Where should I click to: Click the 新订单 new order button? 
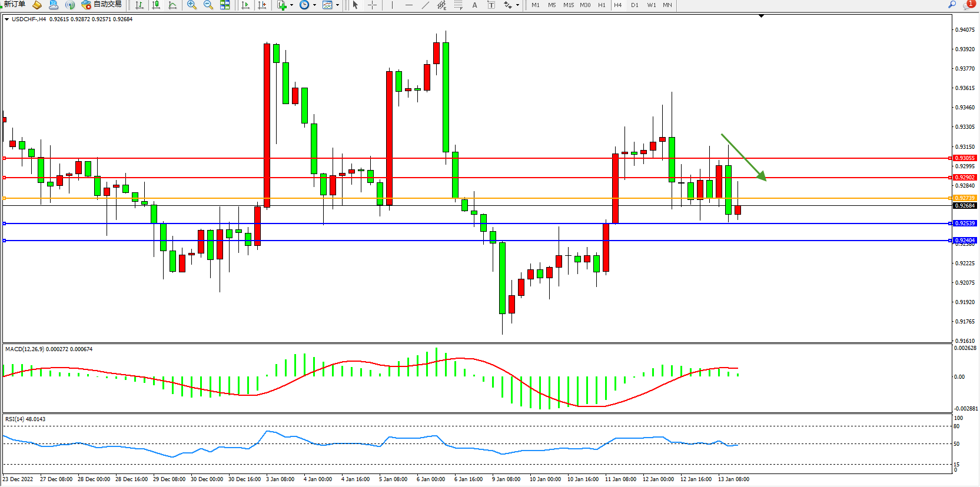pyautogui.click(x=14, y=5)
